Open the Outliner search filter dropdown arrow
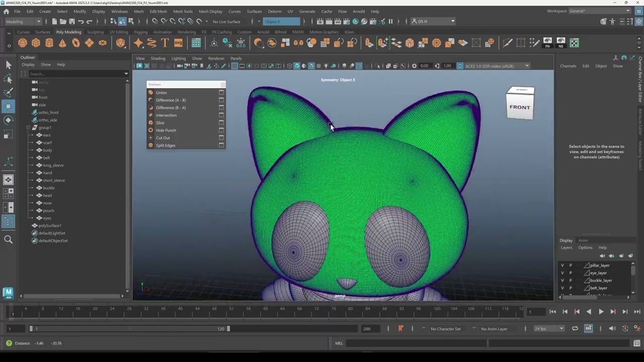 pos(126,74)
